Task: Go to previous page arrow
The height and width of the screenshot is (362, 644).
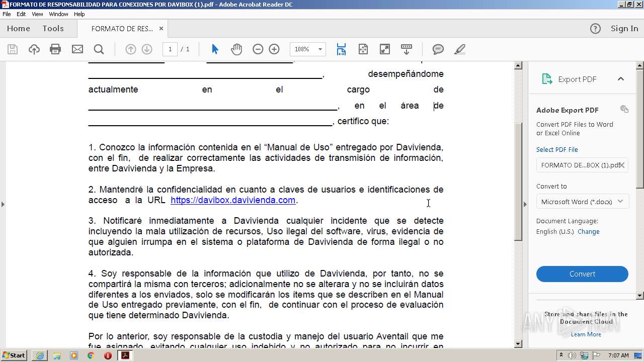Action: (131, 49)
